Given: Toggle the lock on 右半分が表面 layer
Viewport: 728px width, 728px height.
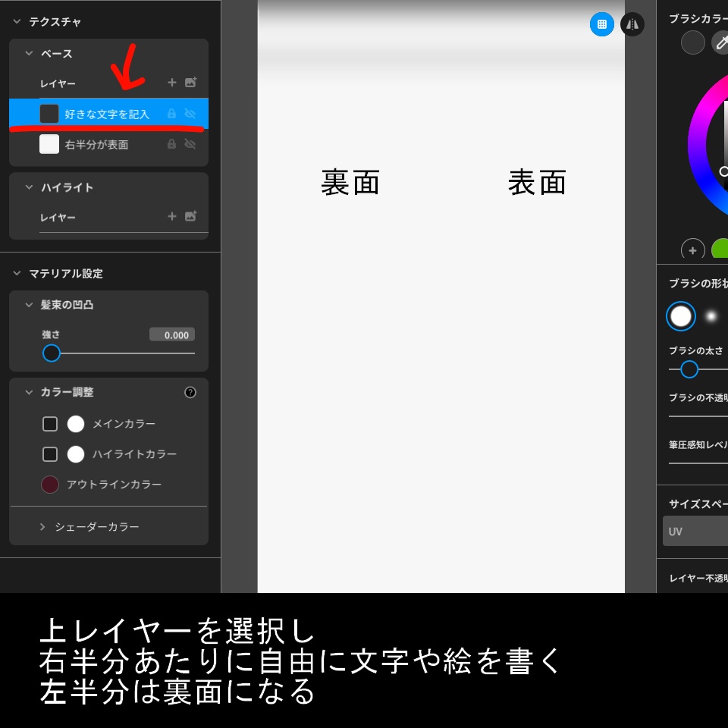Looking at the screenshot, I should [x=172, y=144].
